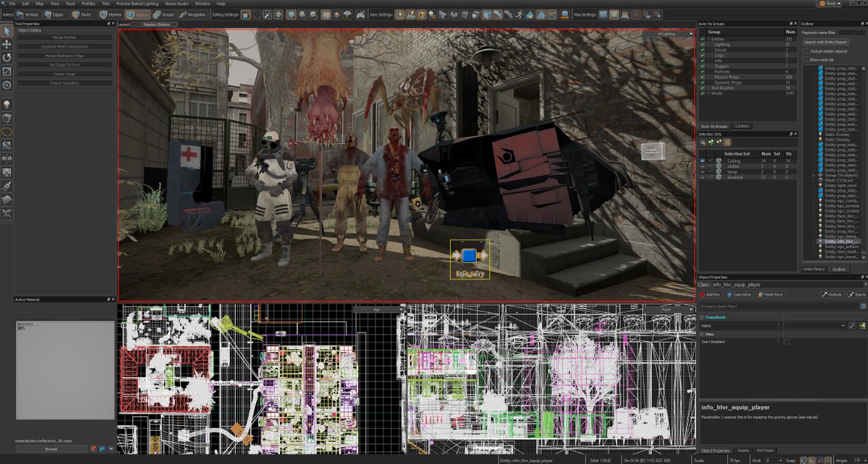Toggle visibility of Lighting vis group
The width and height of the screenshot is (868, 464).
pos(702,44)
